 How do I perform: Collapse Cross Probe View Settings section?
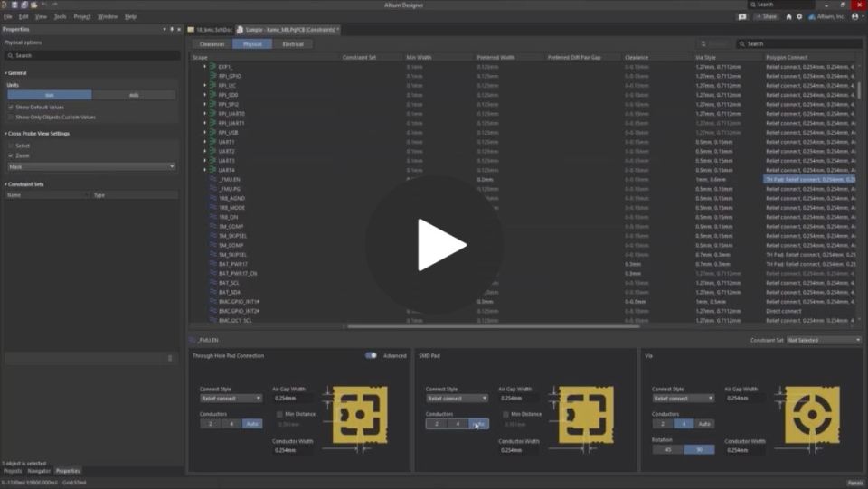(x=6, y=134)
